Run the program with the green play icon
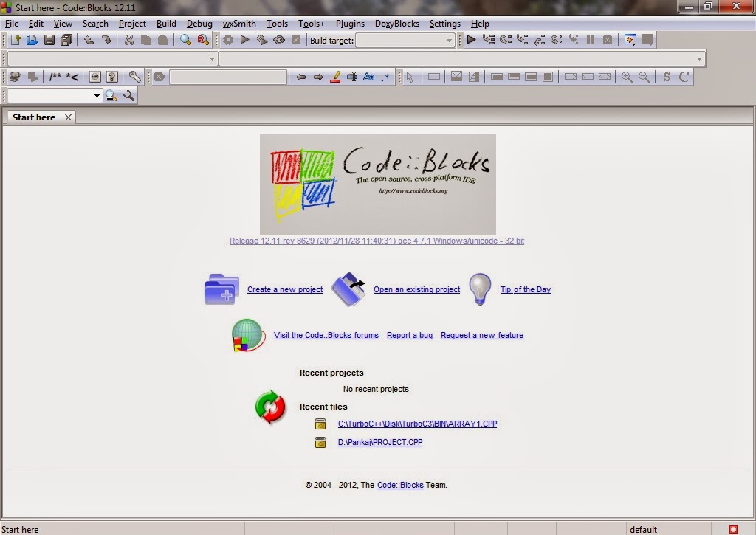 [x=245, y=40]
